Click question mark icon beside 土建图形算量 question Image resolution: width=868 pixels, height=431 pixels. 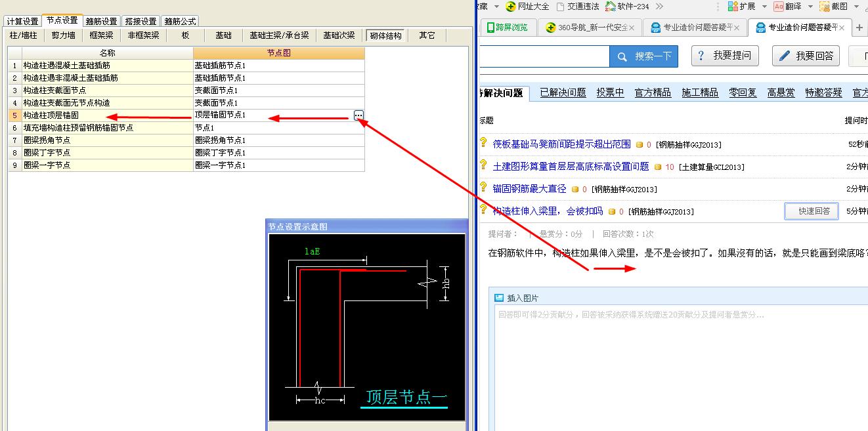click(484, 165)
